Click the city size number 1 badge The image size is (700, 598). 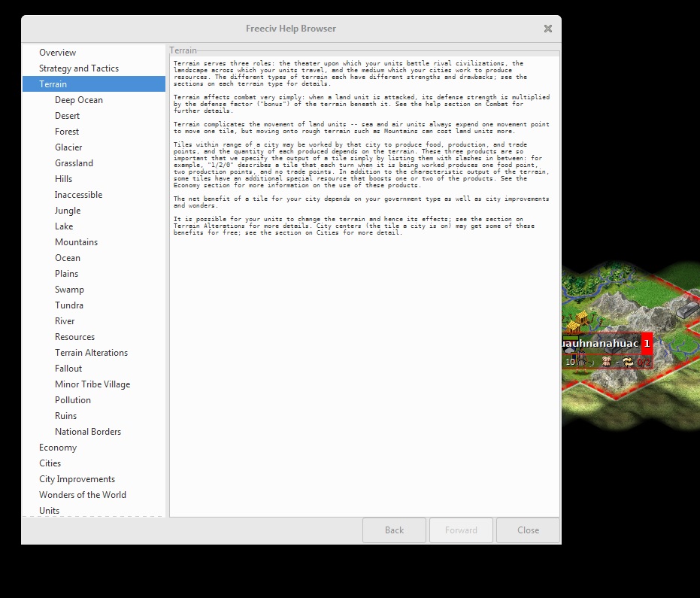647,344
